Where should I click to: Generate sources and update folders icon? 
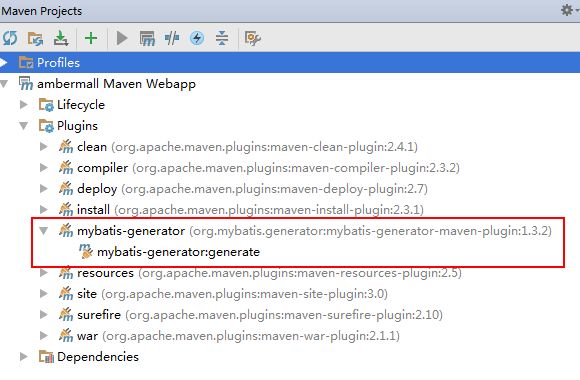36,38
